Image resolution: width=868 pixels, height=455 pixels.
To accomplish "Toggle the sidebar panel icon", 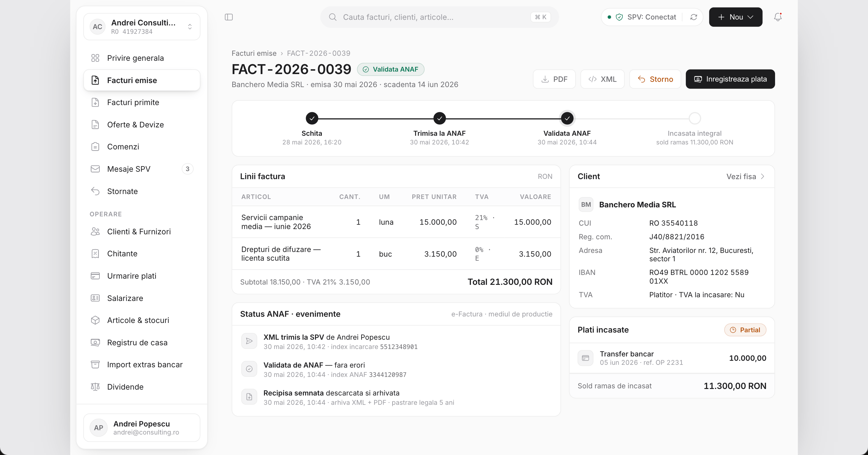I will click(x=229, y=17).
